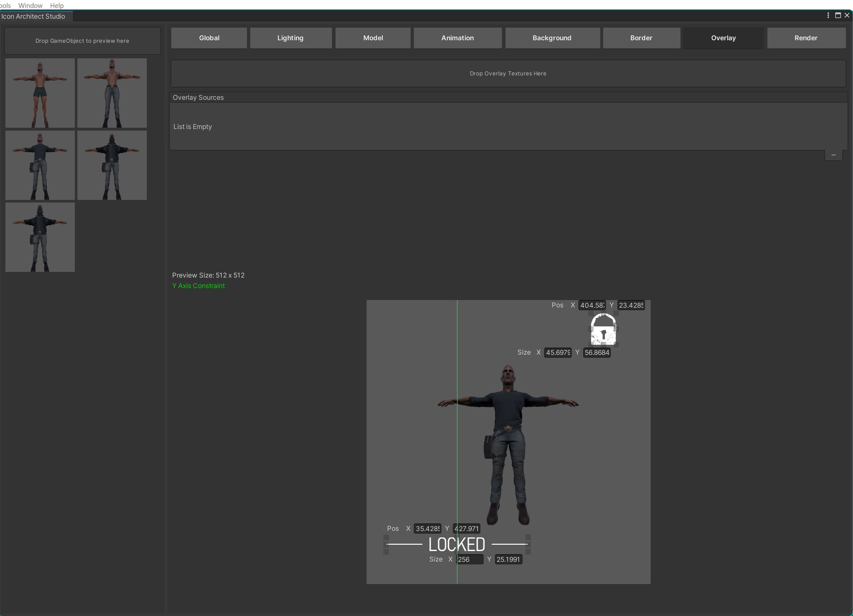The height and width of the screenshot is (616, 853).
Task: Select the Animation tab
Action: pyautogui.click(x=457, y=38)
